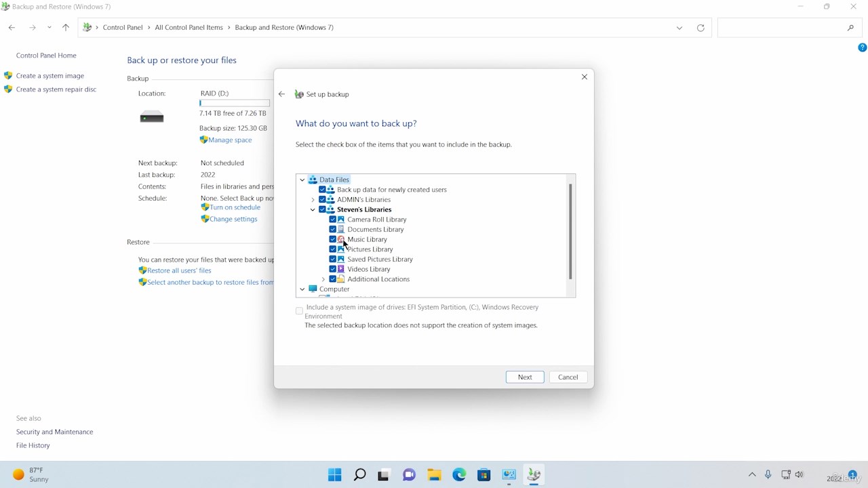Select the Videos Library icon
The width and height of the screenshot is (868, 488).
[341, 269]
